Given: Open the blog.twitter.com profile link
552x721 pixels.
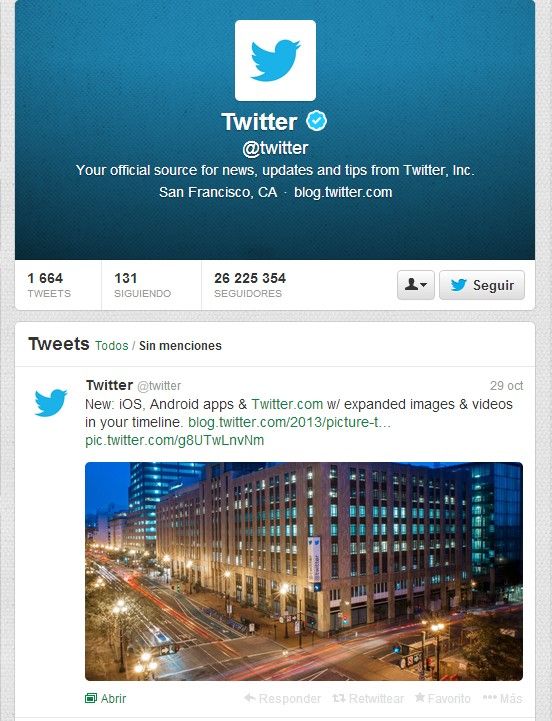Looking at the screenshot, I should point(343,192).
